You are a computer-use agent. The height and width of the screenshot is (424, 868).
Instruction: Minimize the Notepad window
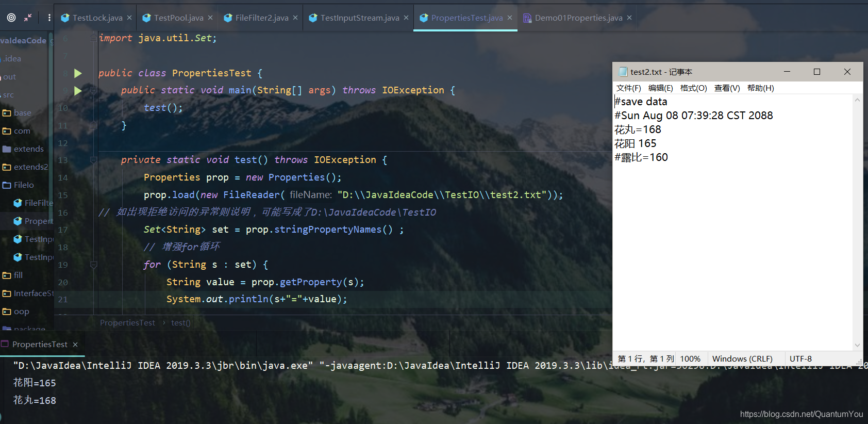tap(787, 72)
